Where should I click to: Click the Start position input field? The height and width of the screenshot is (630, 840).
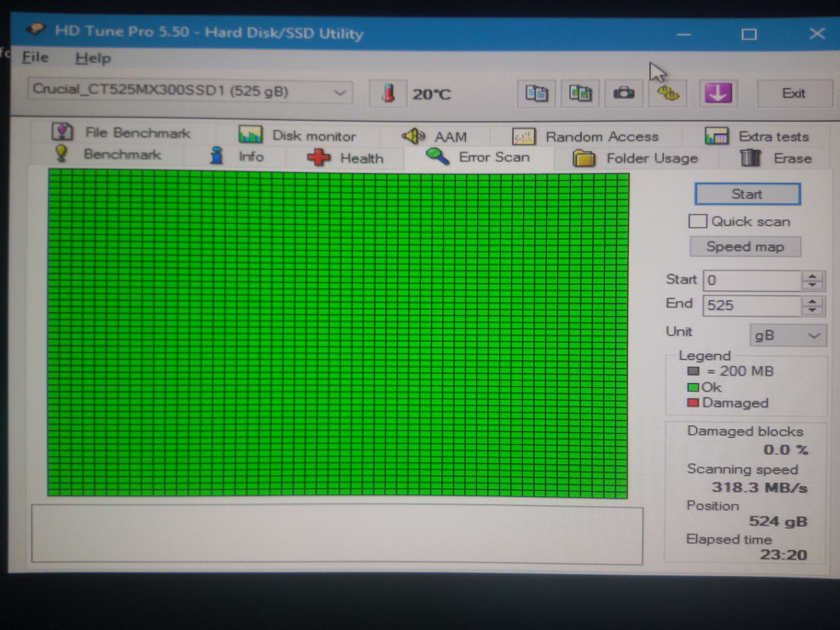[753, 280]
